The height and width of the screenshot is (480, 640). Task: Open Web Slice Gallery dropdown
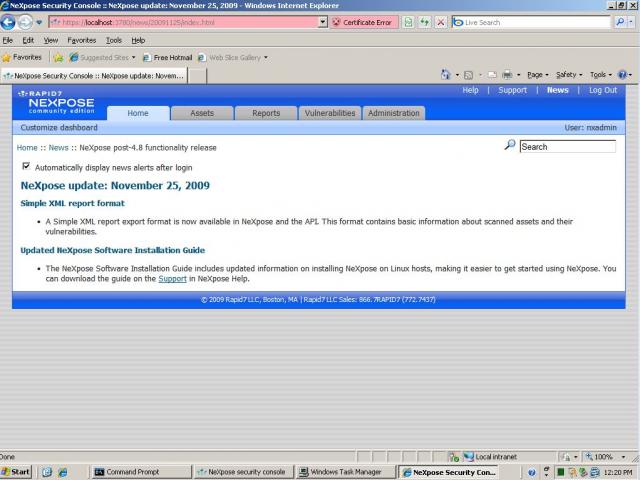pyautogui.click(x=265, y=58)
